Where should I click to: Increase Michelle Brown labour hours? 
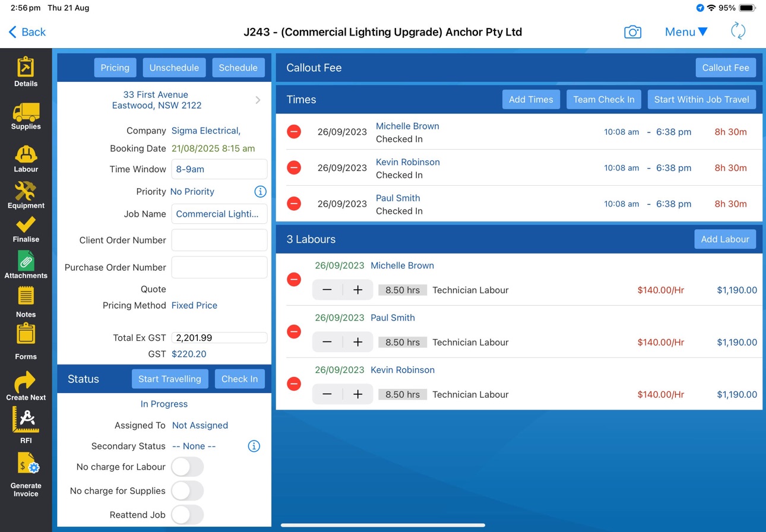tap(358, 290)
